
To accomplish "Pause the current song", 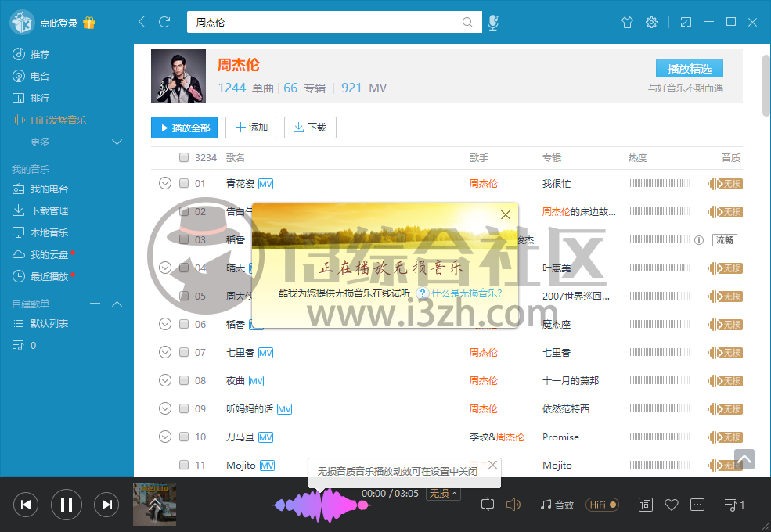I will (67, 505).
